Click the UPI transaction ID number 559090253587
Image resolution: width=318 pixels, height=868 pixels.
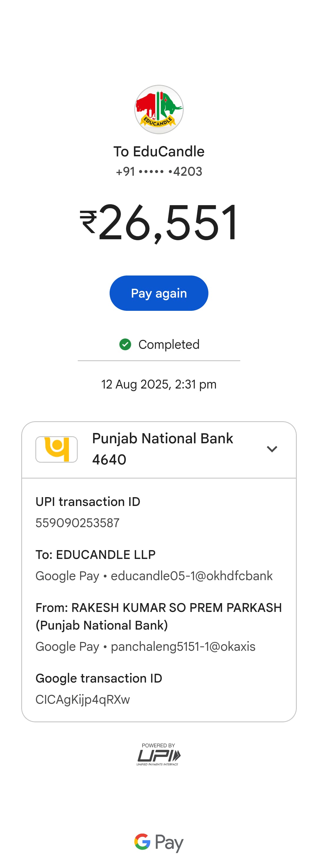77,523
